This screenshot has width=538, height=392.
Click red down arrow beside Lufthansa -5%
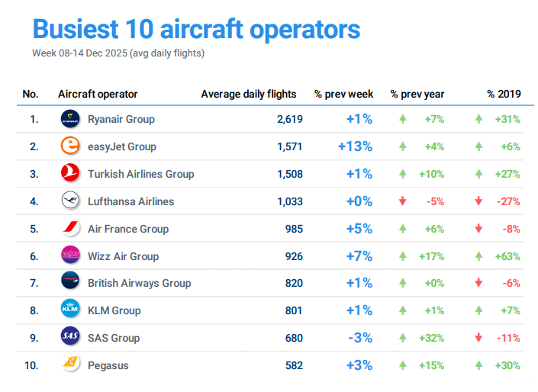(402, 201)
